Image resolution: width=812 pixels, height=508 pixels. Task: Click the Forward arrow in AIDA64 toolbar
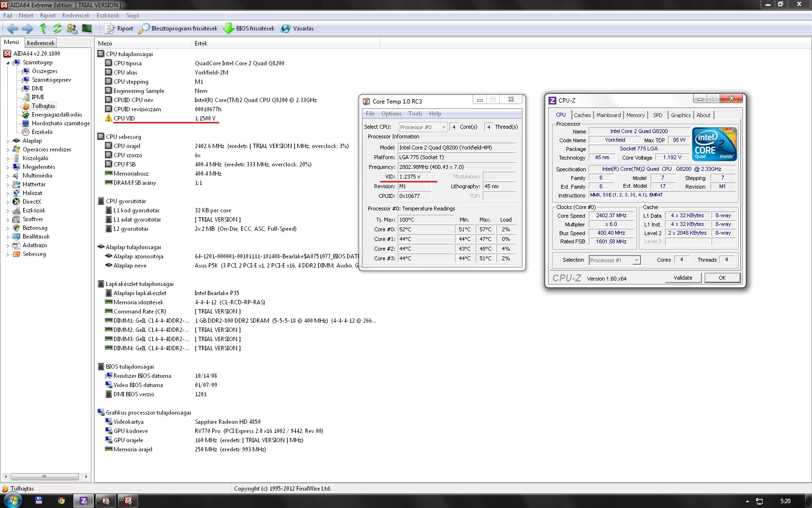point(28,29)
